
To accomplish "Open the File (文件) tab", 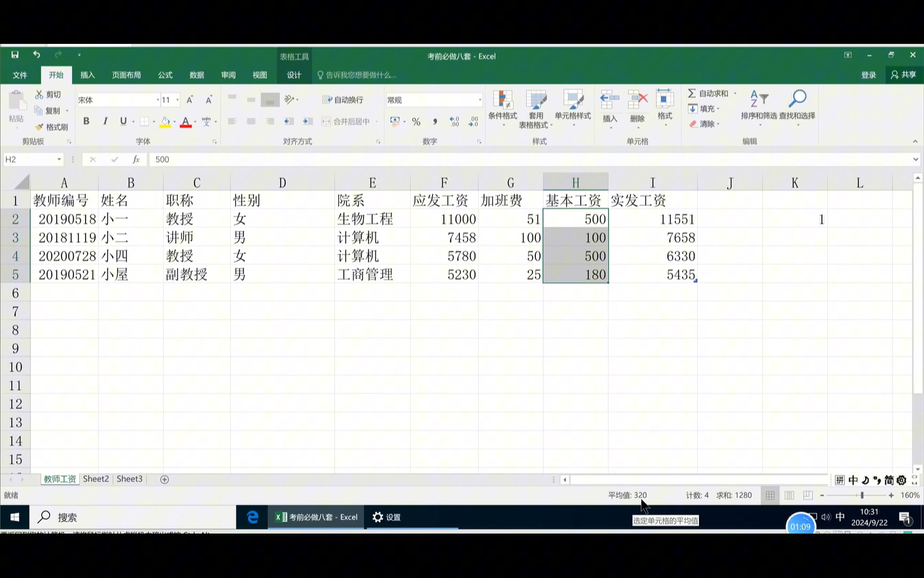I will 20,75.
